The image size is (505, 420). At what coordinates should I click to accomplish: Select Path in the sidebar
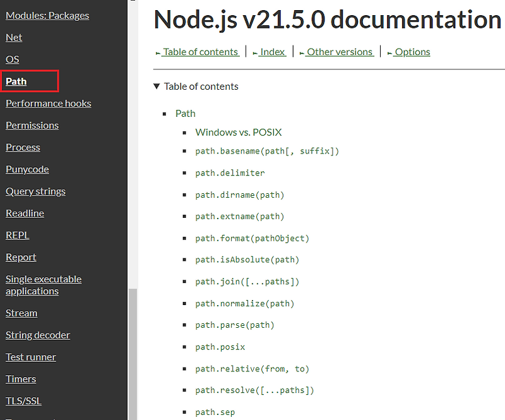pos(16,81)
